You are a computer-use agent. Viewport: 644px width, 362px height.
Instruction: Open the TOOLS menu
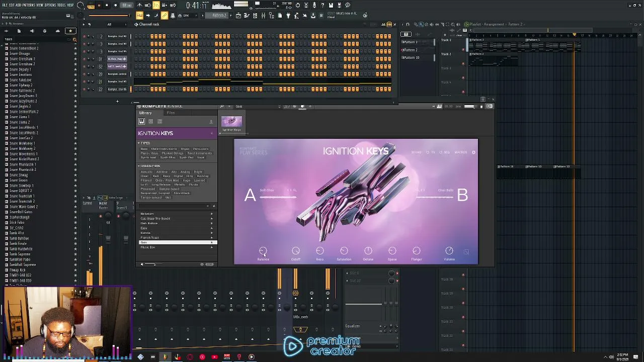(x=61, y=5)
